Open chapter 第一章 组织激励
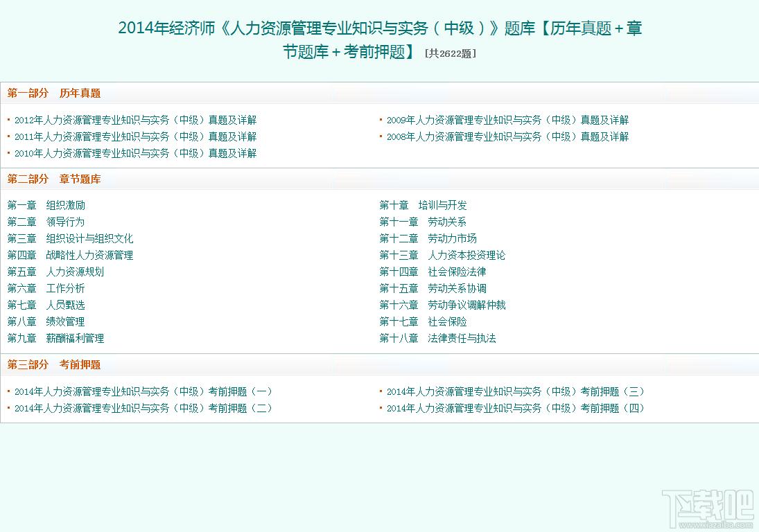The image size is (759, 532). 46,205
